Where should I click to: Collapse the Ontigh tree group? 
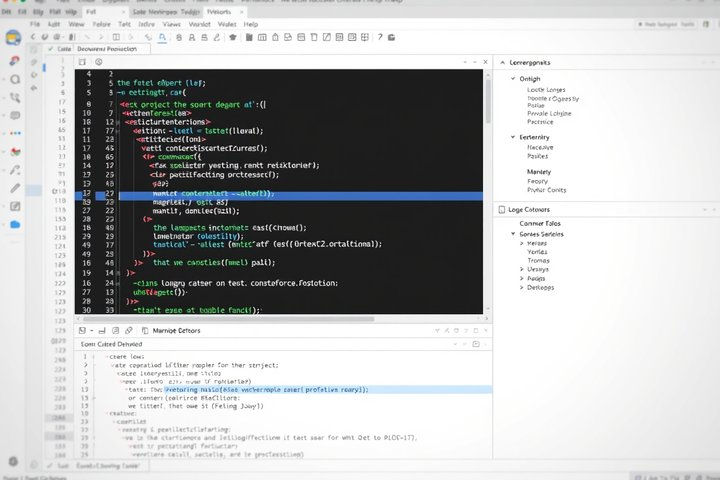[513, 79]
